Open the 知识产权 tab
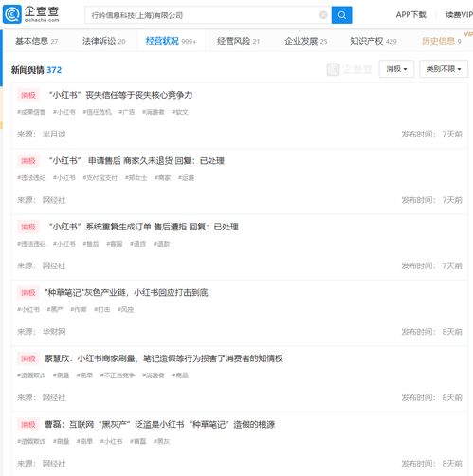 pos(373,41)
